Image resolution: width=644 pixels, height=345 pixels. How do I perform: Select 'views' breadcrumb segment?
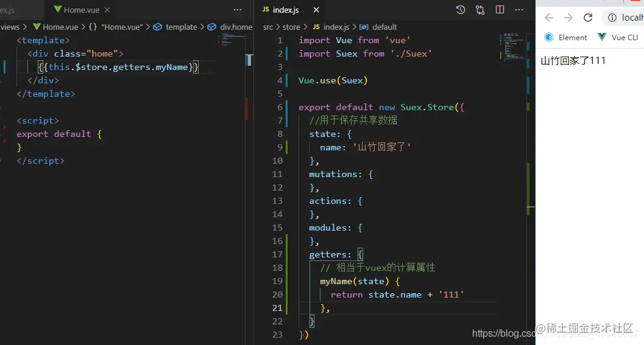coord(10,27)
